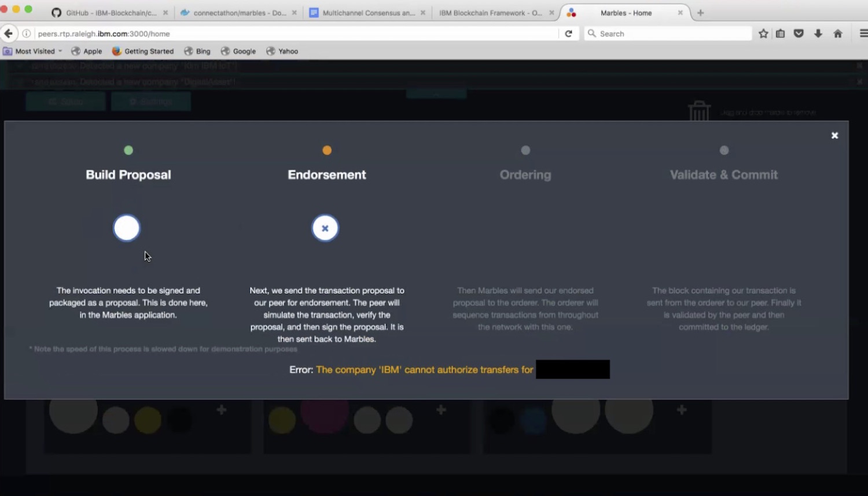Switch to the connectathon/marbles tab
Image resolution: width=868 pixels, height=496 pixels.
[239, 13]
